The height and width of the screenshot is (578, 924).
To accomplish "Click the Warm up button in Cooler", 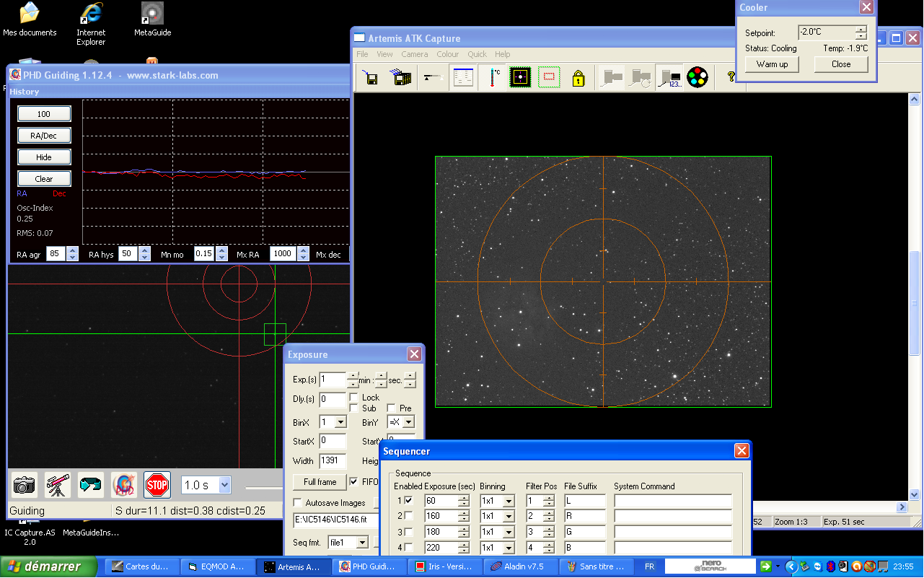I will 772,64.
